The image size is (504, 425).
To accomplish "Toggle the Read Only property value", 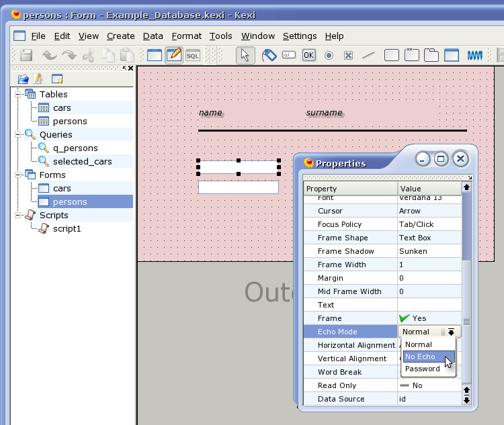I will [411, 385].
